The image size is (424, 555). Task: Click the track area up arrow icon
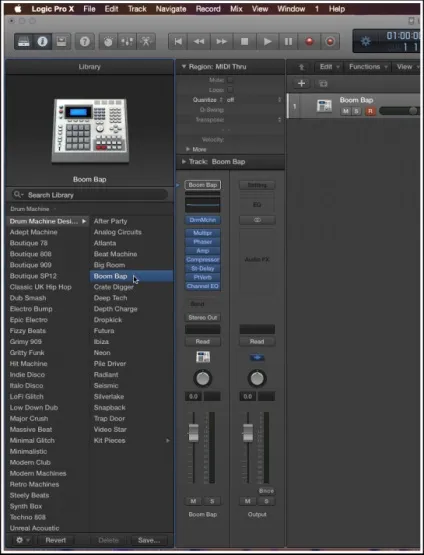302,67
